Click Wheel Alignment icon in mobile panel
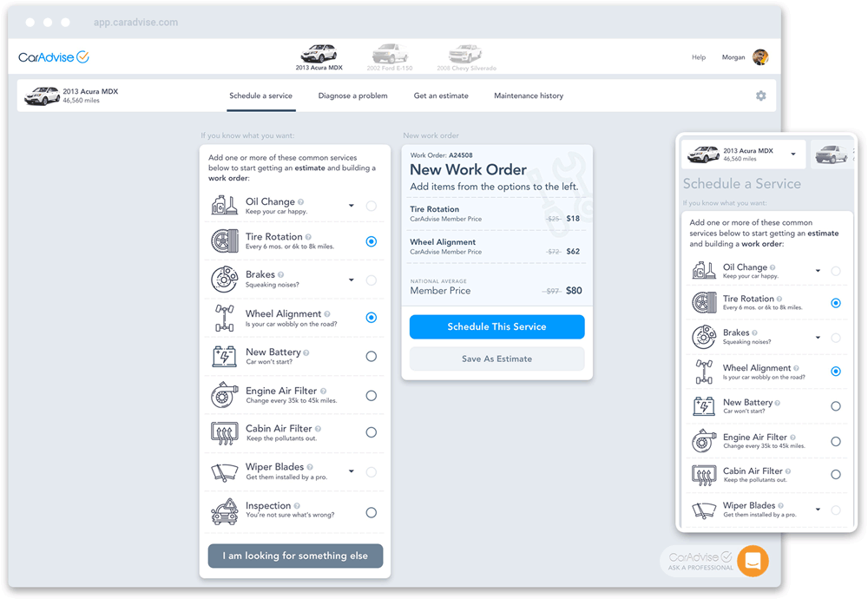Image resolution: width=868 pixels, height=599 pixels. pos(704,372)
